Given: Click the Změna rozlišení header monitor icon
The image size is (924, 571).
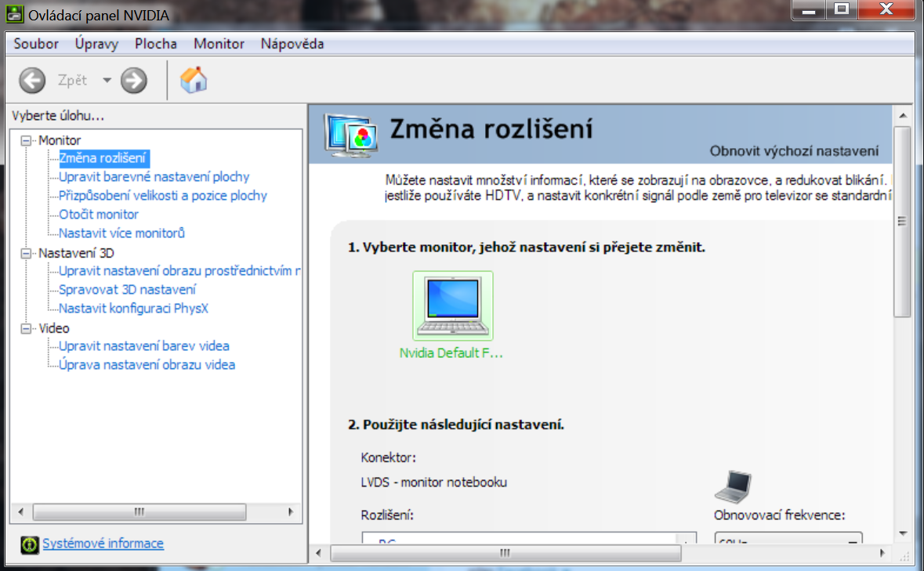Looking at the screenshot, I should [351, 135].
